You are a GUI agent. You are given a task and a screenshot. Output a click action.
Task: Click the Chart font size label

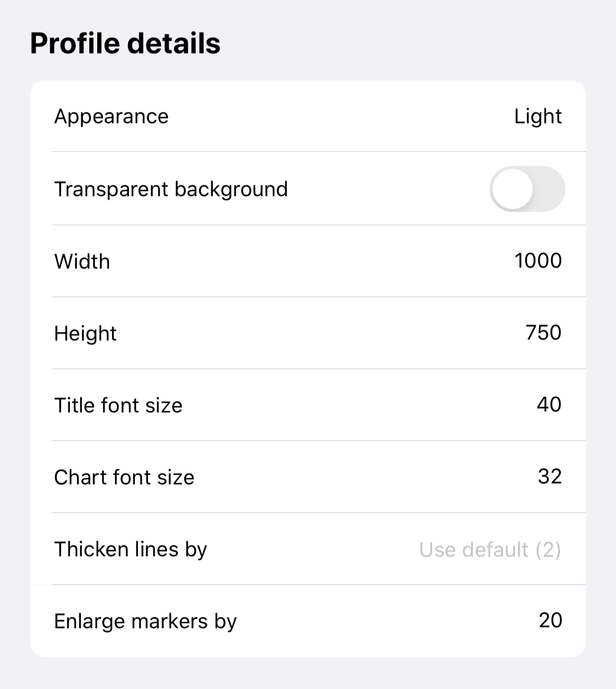coord(124,477)
